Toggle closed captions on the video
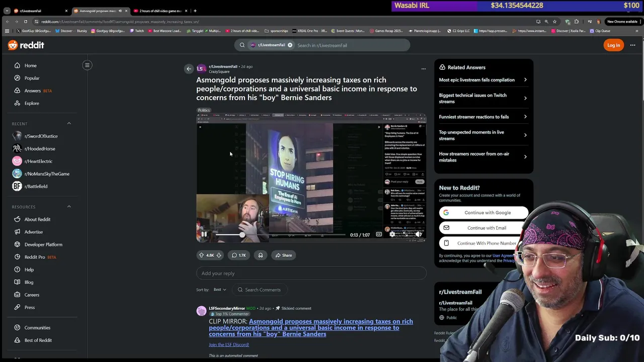644x362 pixels. [379, 235]
